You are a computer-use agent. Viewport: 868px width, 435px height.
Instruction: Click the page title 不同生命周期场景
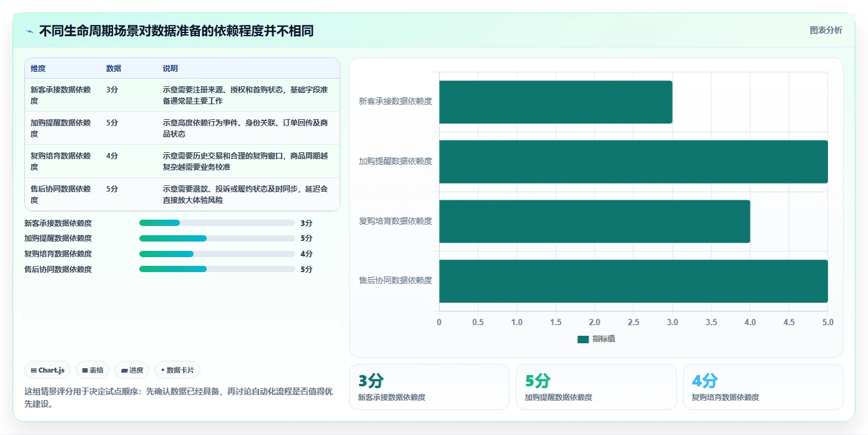pyautogui.click(x=176, y=31)
